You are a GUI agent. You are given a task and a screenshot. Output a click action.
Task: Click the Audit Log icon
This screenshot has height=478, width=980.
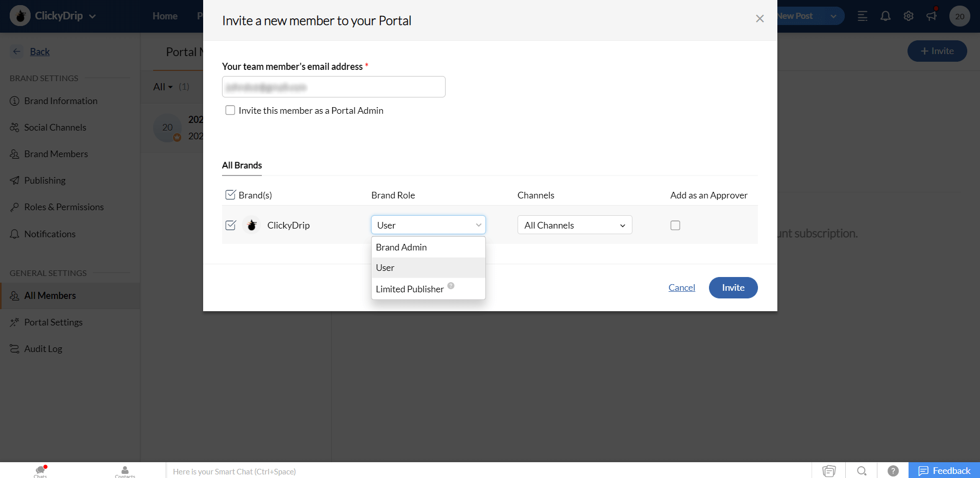point(15,349)
